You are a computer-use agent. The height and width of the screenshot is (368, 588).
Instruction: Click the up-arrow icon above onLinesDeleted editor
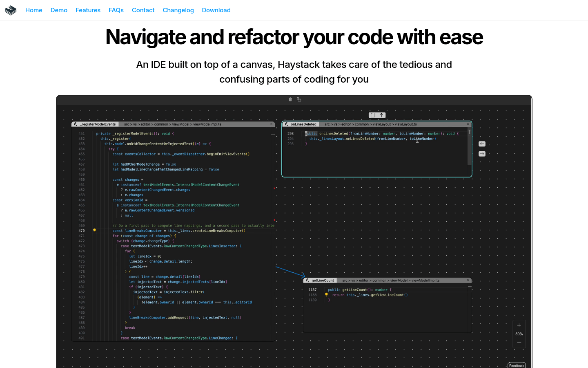coord(381,115)
